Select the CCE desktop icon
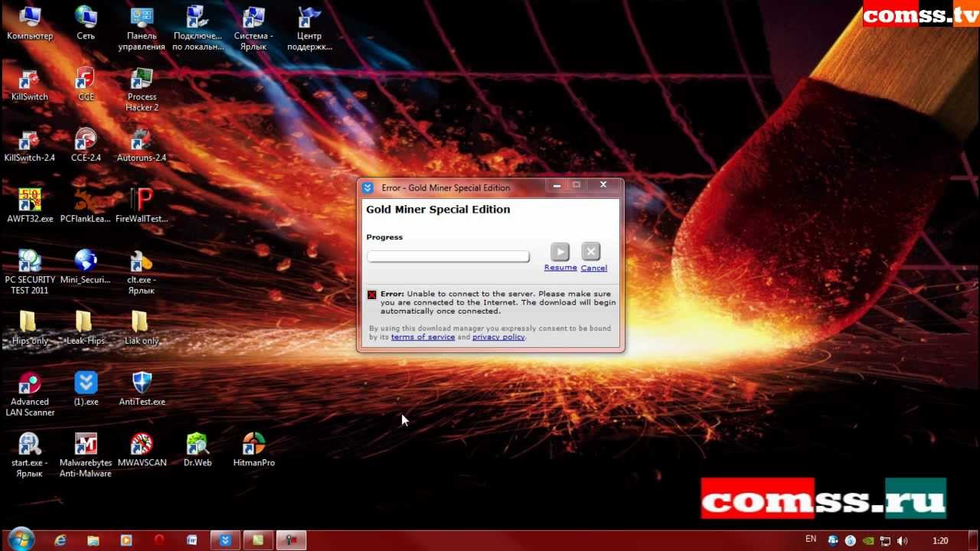Screen dimensions: 980x551 (x=86, y=84)
